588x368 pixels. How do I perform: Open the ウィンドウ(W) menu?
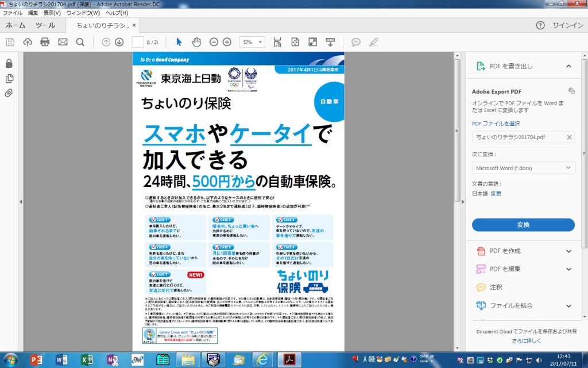[x=83, y=13]
